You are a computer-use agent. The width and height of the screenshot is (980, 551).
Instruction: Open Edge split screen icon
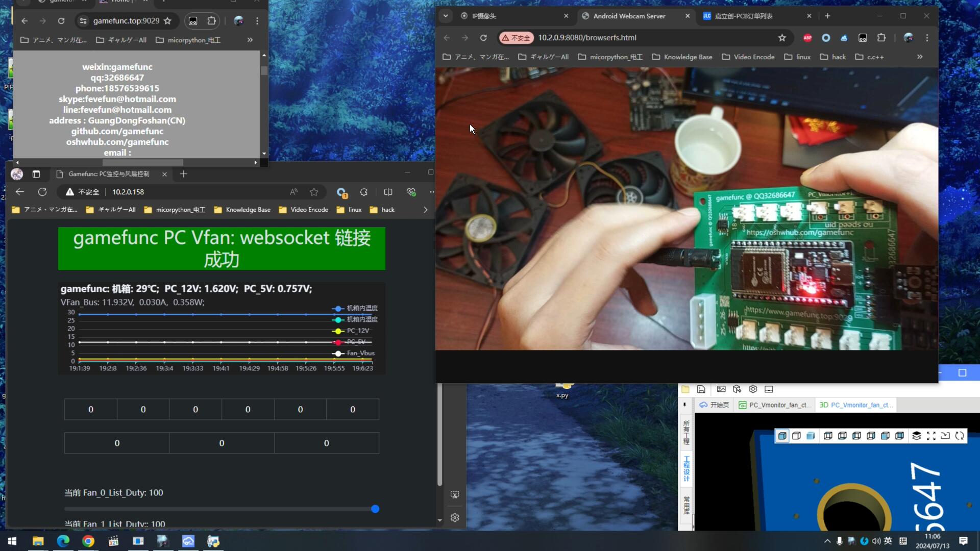pyautogui.click(x=388, y=192)
